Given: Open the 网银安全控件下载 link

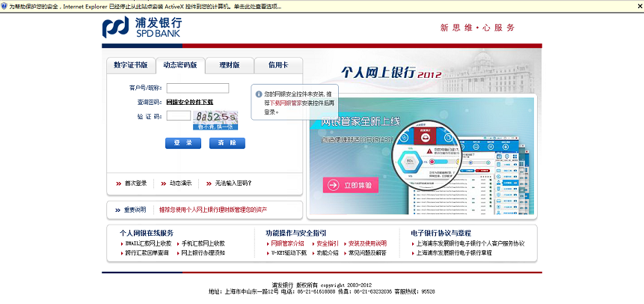Looking at the screenshot, I should click(x=189, y=102).
